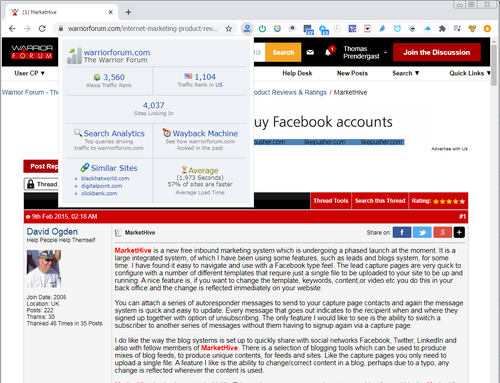Click the orange Search button
500x383 pixels.
click(283, 52)
